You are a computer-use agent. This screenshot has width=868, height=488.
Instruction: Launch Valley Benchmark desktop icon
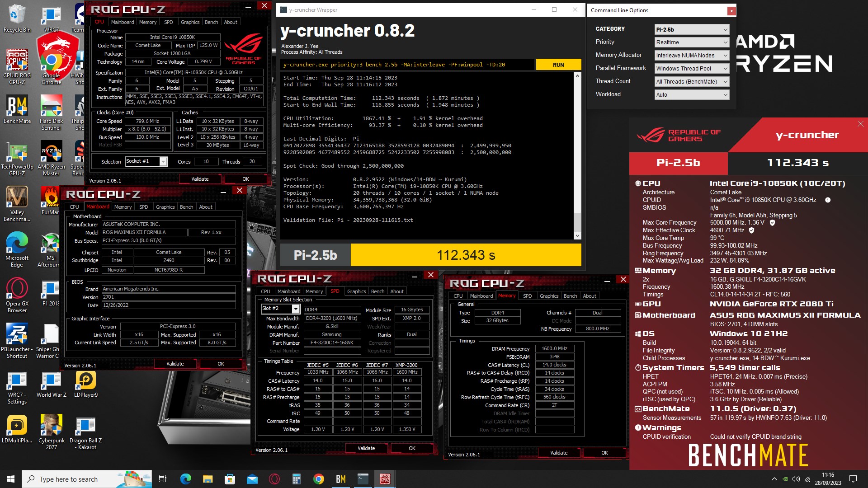pyautogui.click(x=17, y=203)
